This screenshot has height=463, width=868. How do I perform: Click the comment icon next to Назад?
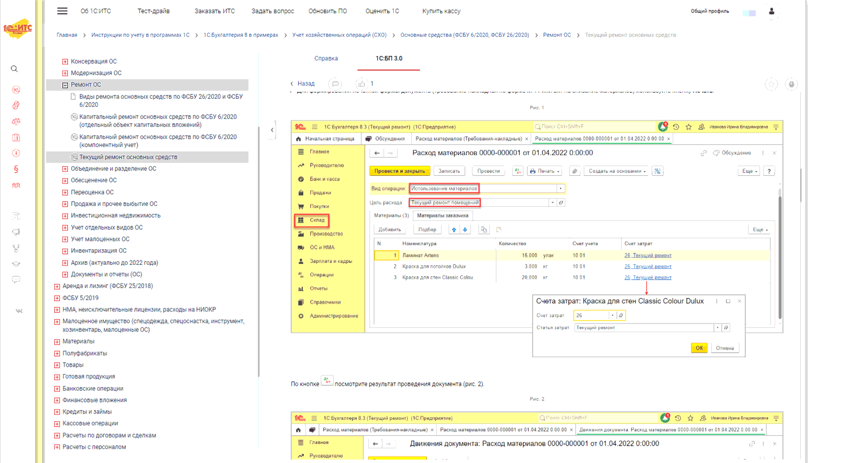pos(336,84)
